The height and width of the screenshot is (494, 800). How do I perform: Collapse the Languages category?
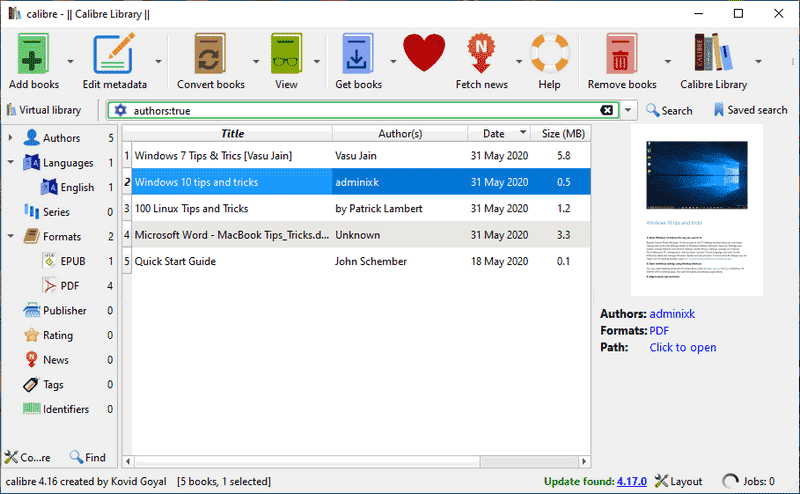[10, 162]
